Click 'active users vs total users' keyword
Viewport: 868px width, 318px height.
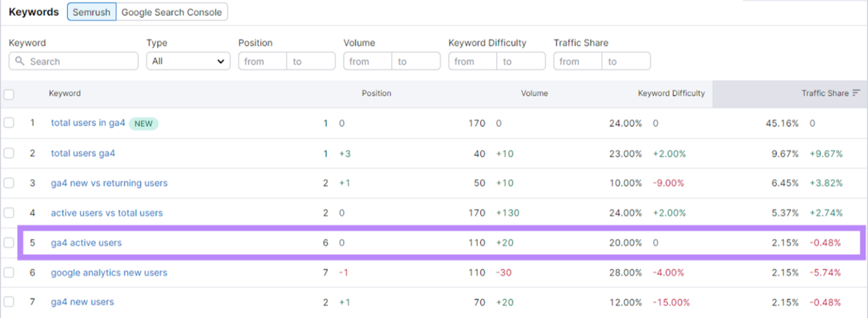pos(106,213)
